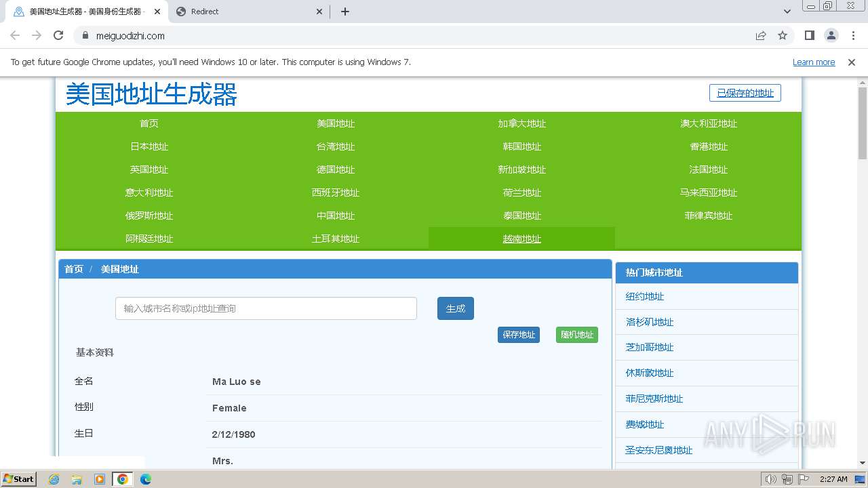Viewport: 868px width, 488px height.
Task: Open 法国地址 page
Action: click(709, 169)
